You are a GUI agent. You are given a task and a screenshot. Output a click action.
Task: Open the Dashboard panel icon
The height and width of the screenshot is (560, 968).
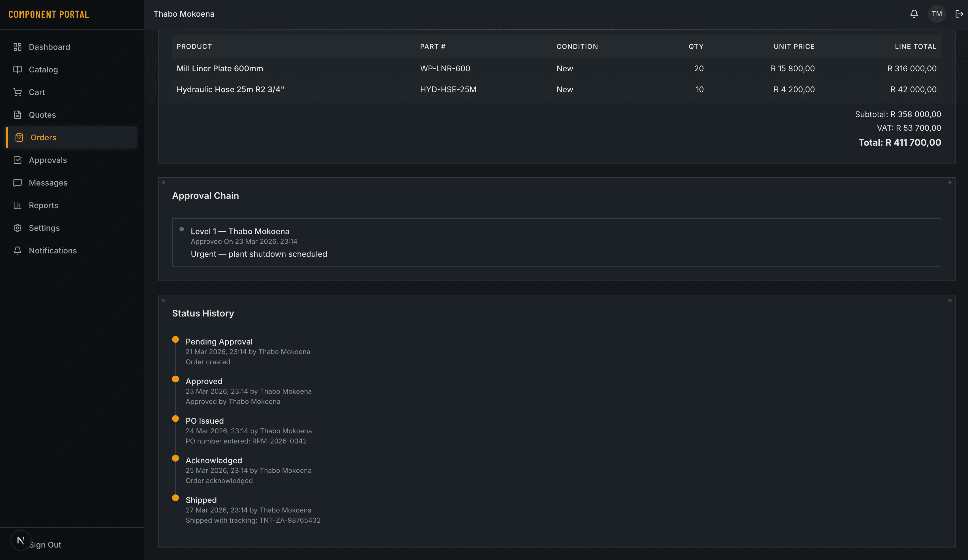pyautogui.click(x=18, y=47)
